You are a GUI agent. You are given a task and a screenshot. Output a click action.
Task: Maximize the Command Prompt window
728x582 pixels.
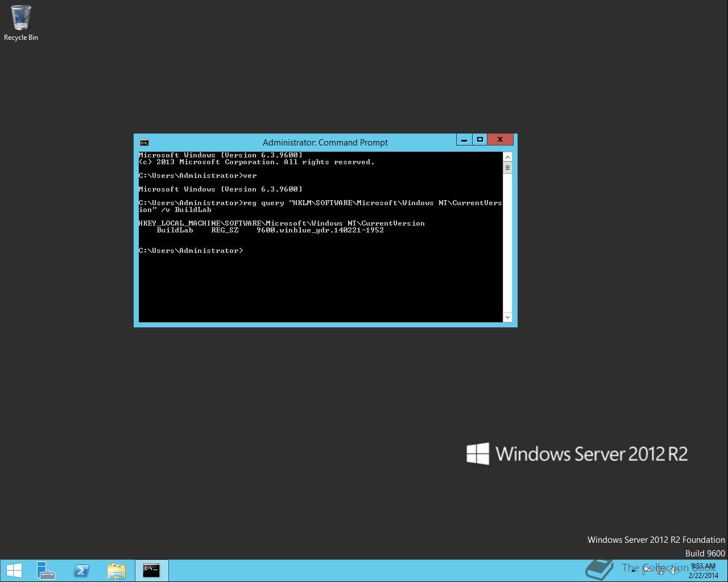tap(480, 139)
